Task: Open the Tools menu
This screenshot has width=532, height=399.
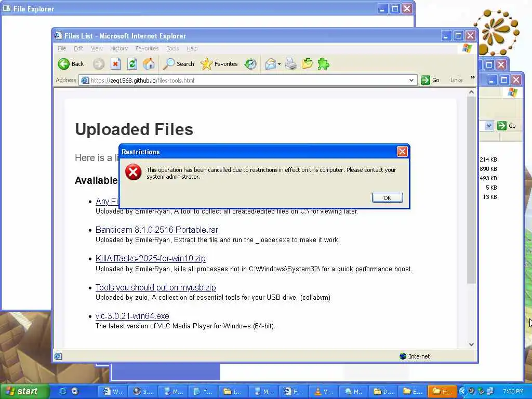Action: pyautogui.click(x=172, y=48)
